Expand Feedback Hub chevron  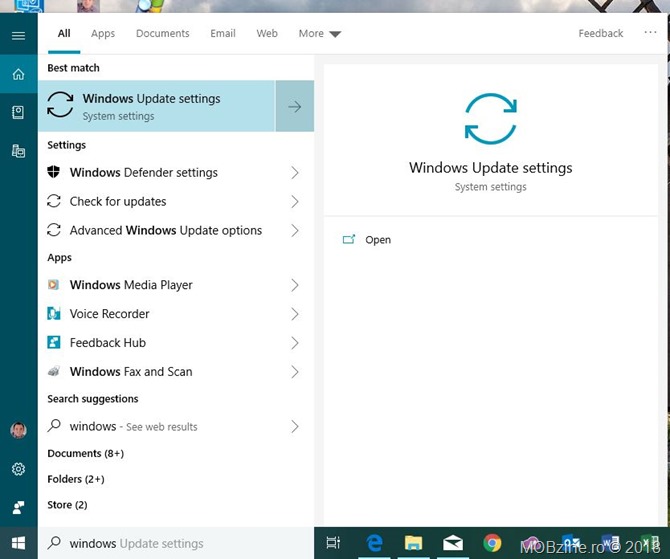click(x=295, y=343)
